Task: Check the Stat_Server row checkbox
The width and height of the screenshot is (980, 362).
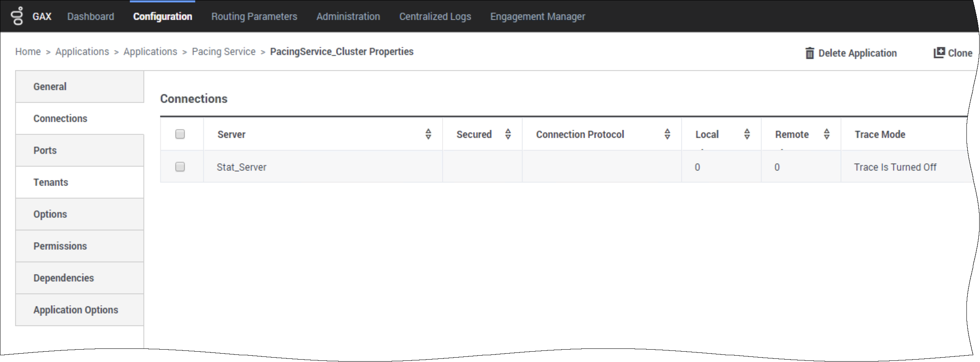Action: (180, 167)
